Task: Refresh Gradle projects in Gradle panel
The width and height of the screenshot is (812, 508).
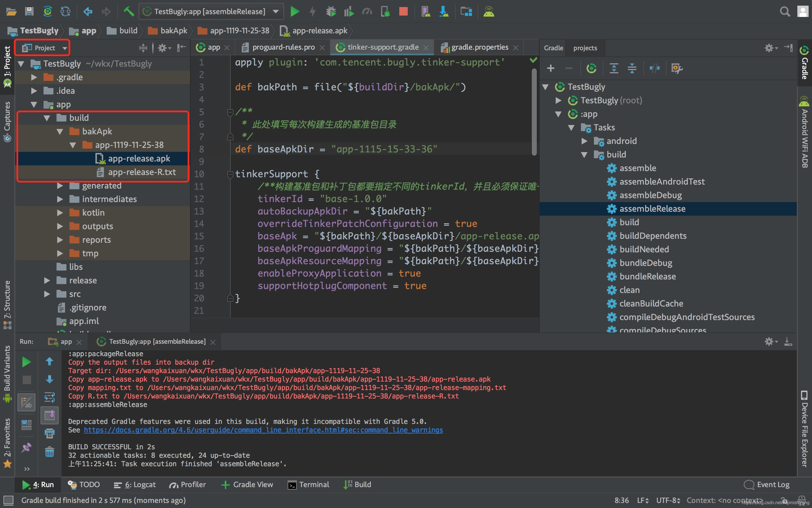Action: [591, 69]
